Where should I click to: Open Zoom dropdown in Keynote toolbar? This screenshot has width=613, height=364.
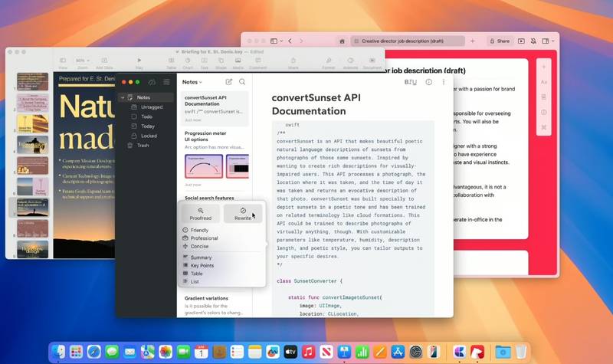(82, 63)
